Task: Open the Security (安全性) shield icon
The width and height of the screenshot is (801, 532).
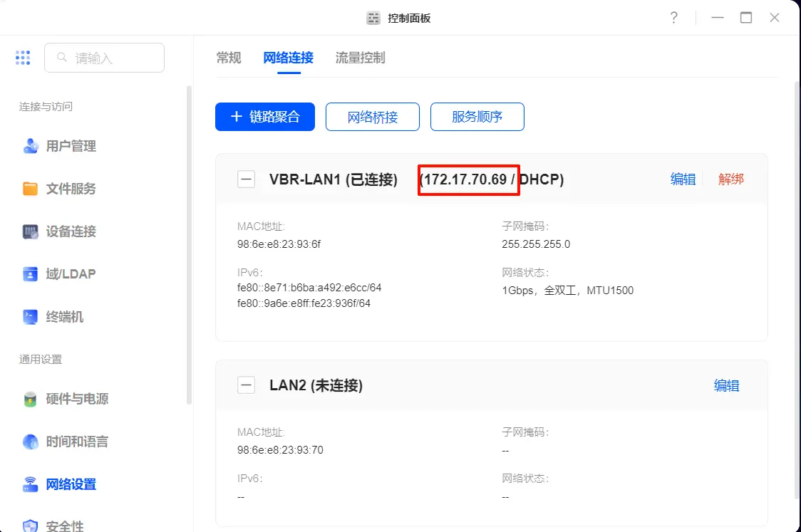Action: (x=31, y=526)
